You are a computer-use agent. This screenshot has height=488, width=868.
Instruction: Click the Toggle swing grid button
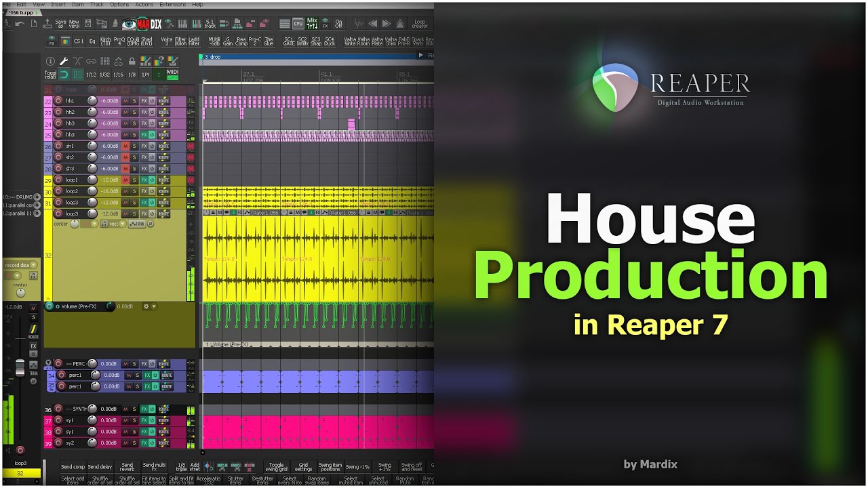pos(277,466)
